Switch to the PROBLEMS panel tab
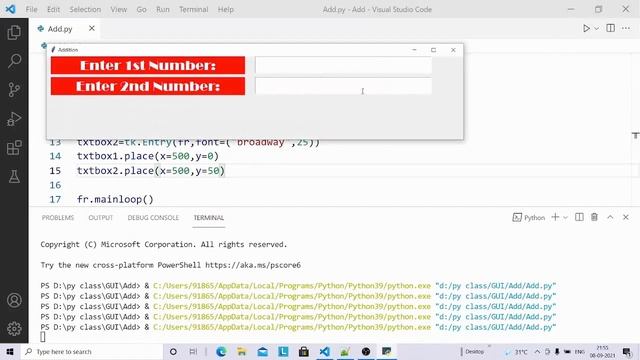 click(58, 218)
